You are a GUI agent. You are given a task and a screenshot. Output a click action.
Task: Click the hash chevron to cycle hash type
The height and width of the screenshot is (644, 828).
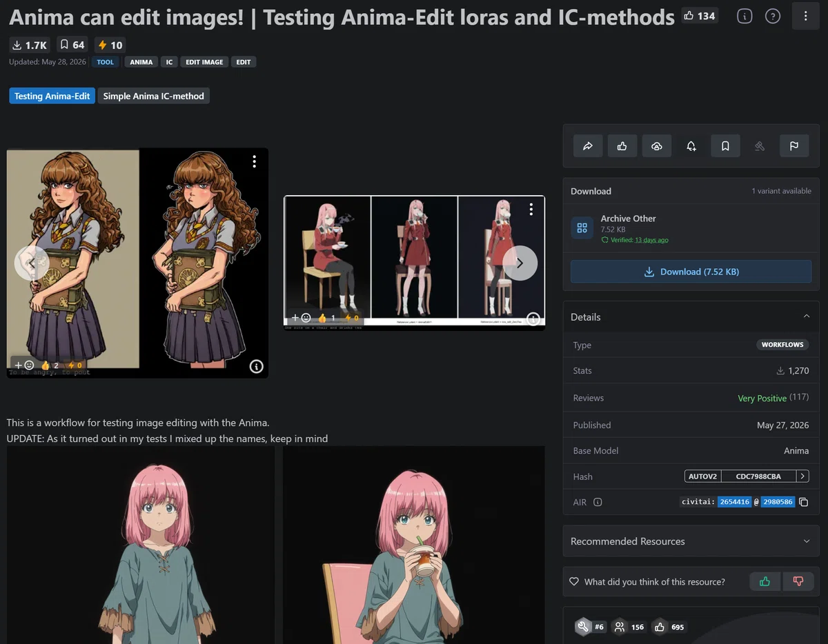802,476
